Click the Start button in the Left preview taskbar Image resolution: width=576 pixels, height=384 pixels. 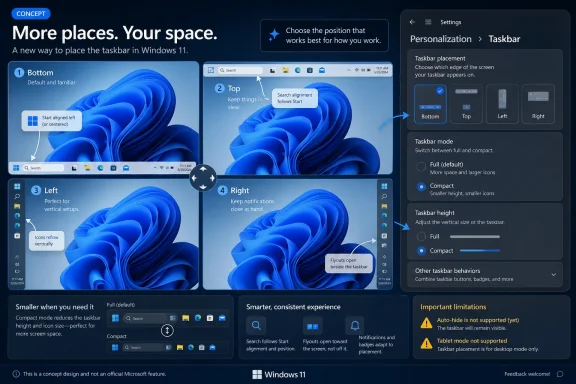17,186
